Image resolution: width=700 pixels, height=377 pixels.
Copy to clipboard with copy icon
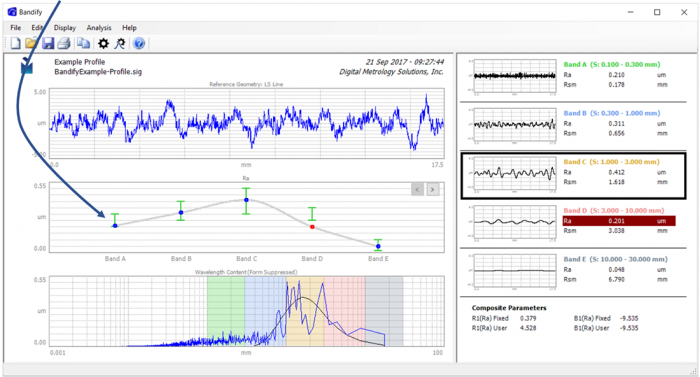coord(83,43)
